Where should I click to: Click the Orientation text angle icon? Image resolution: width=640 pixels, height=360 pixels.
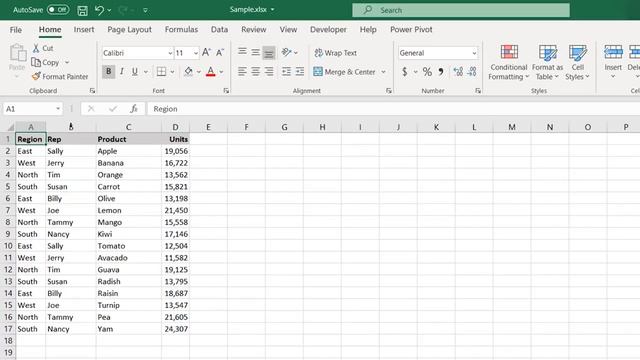click(x=287, y=52)
